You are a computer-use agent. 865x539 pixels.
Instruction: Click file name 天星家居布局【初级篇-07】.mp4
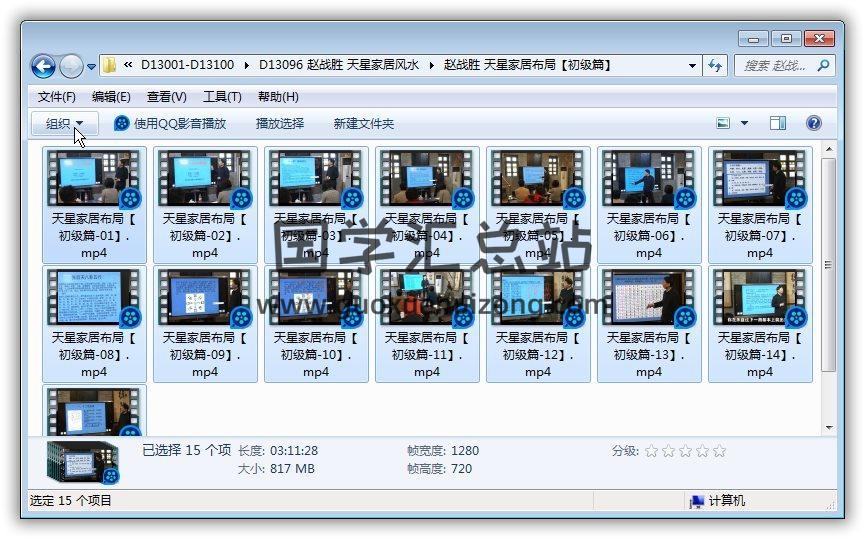point(760,236)
